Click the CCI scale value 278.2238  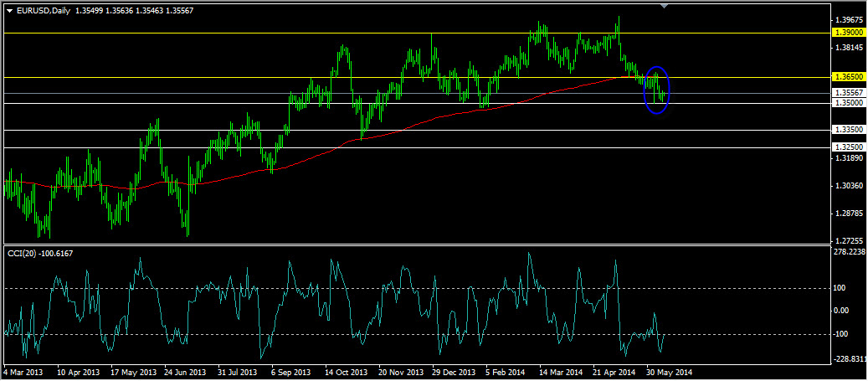tap(850, 252)
